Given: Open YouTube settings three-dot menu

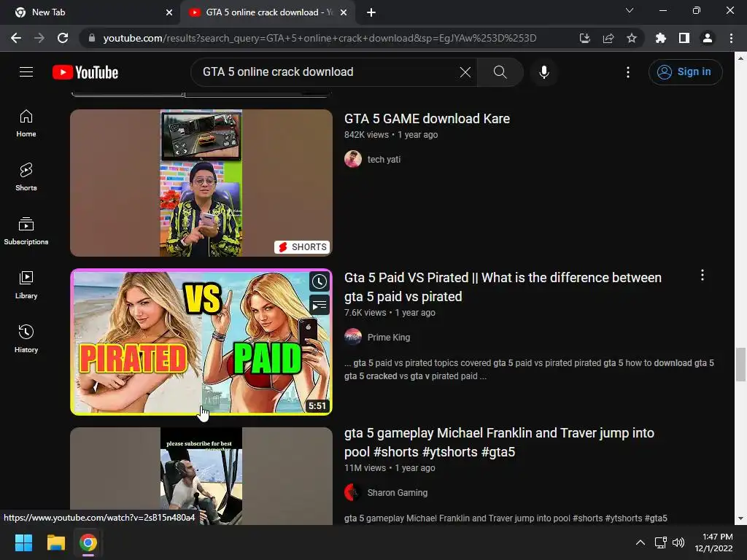Looking at the screenshot, I should pyautogui.click(x=628, y=72).
